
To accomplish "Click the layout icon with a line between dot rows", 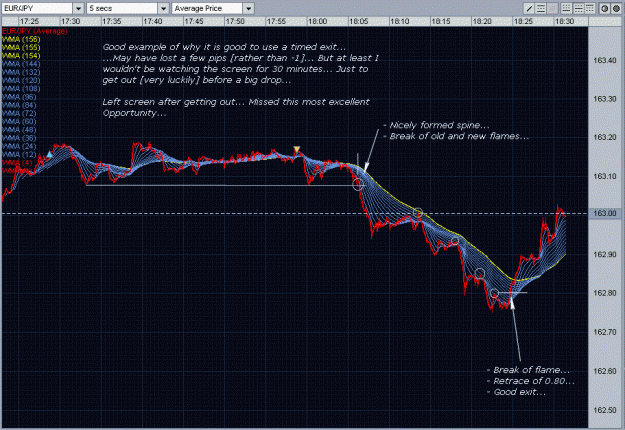I will (x=578, y=8).
